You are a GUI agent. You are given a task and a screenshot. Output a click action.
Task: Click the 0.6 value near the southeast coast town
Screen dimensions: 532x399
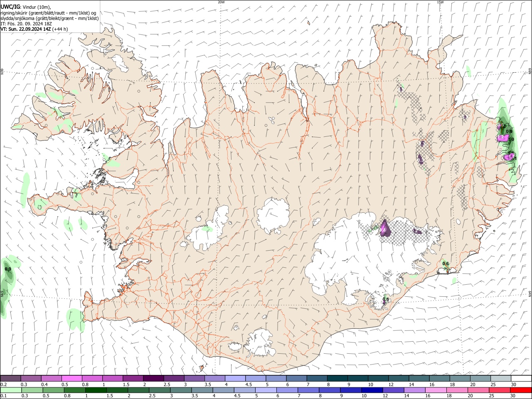(446, 264)
